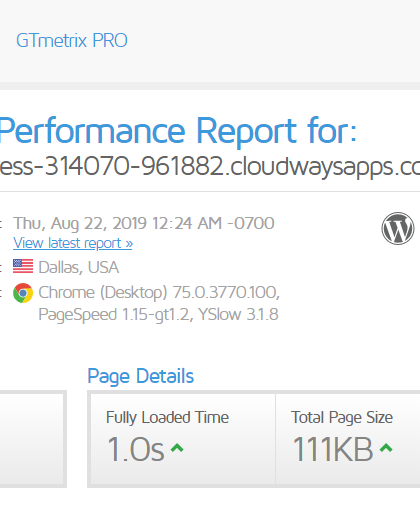Image resolution: width=420 pixels, height=520 pixels.
Task: Click the WordPress logo icon
Action: click(x=398, y=229)
